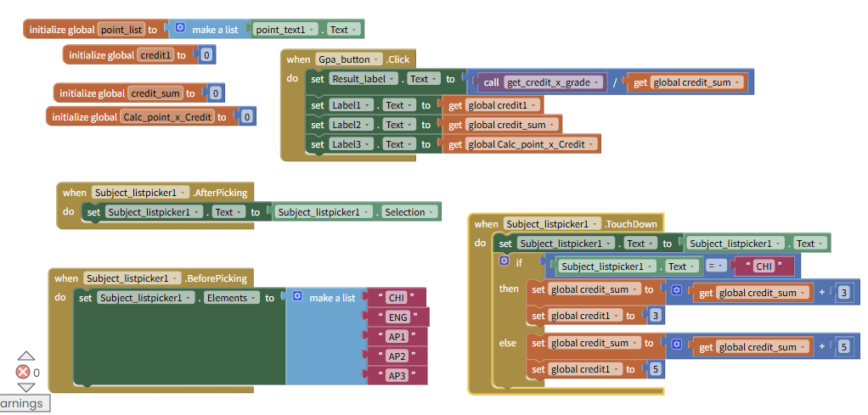Viewport: 868px width, 415px height.
Task: Click the Calc_point_x_Credit variable name field
Action: click(166, 117)
